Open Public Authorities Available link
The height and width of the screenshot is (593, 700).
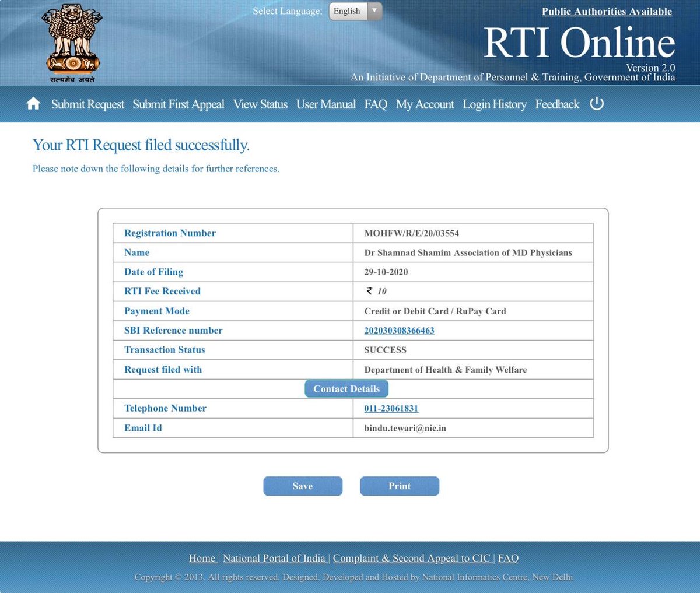tap(607, 12)
